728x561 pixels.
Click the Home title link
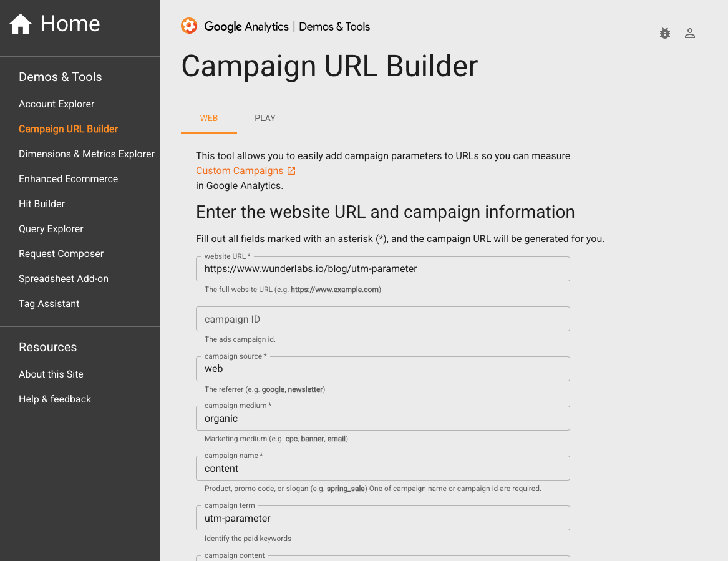pyautogui.click(x=70, y=24)
